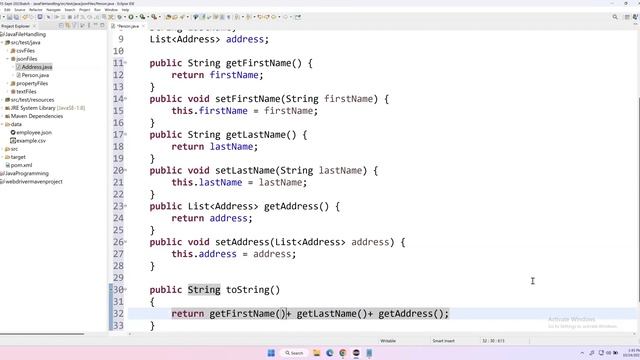
Task: Open the dropdown arrow beside the Debug icon
Action: coord(124,17)
